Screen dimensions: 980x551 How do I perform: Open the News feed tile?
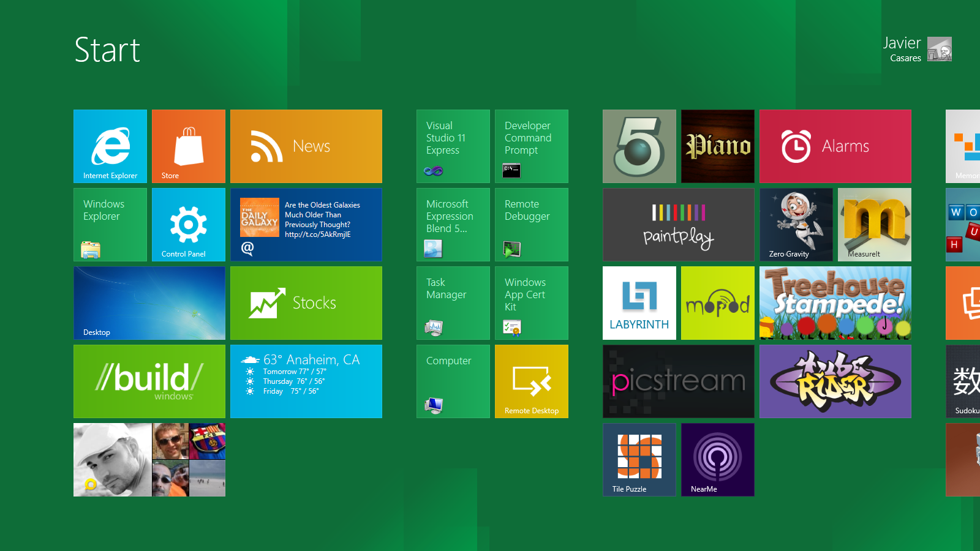point(306,146)
